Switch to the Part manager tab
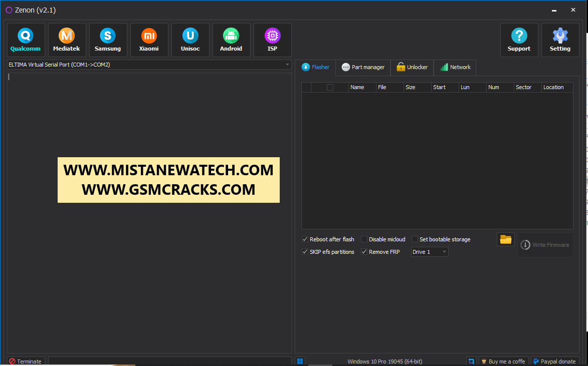 (x=363, y=68)
